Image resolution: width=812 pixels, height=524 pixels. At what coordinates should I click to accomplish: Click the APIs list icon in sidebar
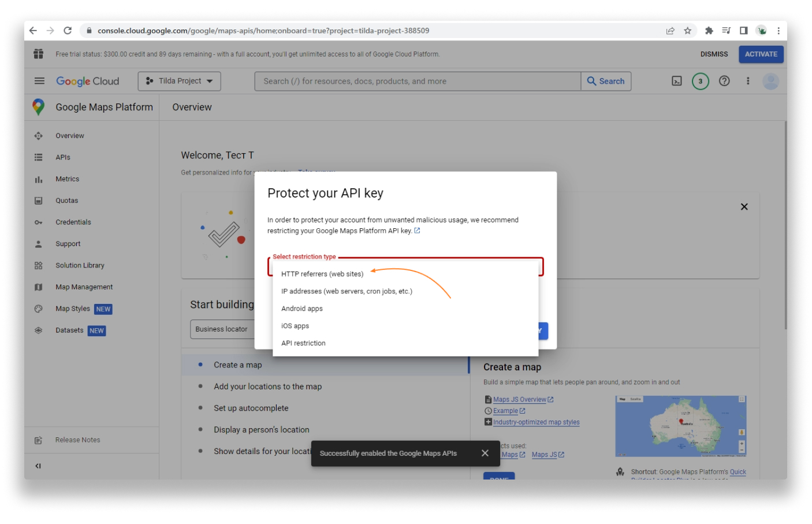39,157
